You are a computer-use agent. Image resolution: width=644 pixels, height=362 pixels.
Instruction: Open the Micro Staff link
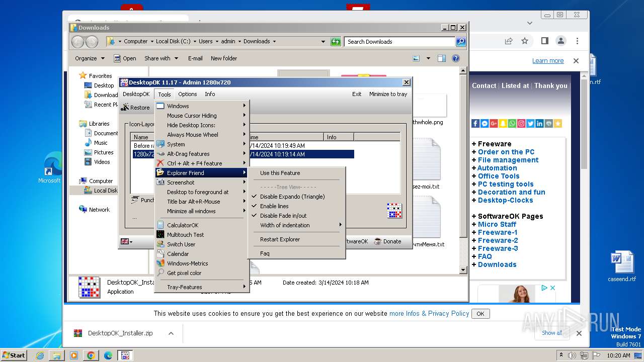[497, 224]
